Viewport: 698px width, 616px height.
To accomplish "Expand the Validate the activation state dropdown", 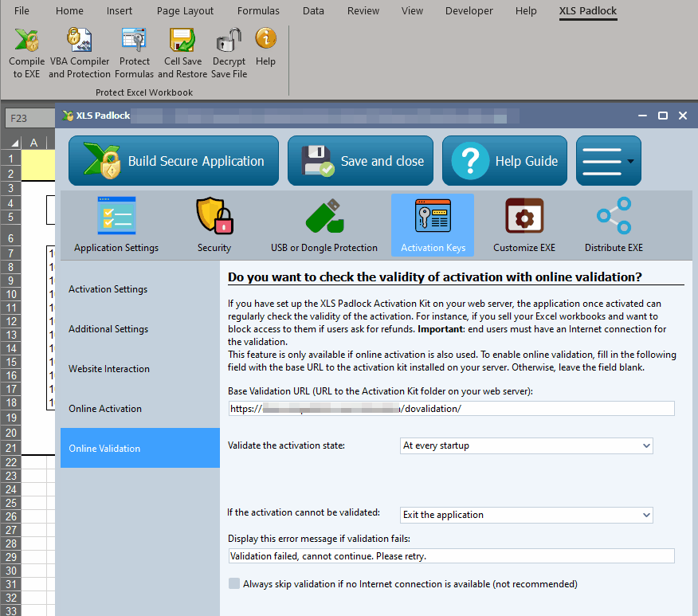I will pyautogui.click(x=526, y=446).
